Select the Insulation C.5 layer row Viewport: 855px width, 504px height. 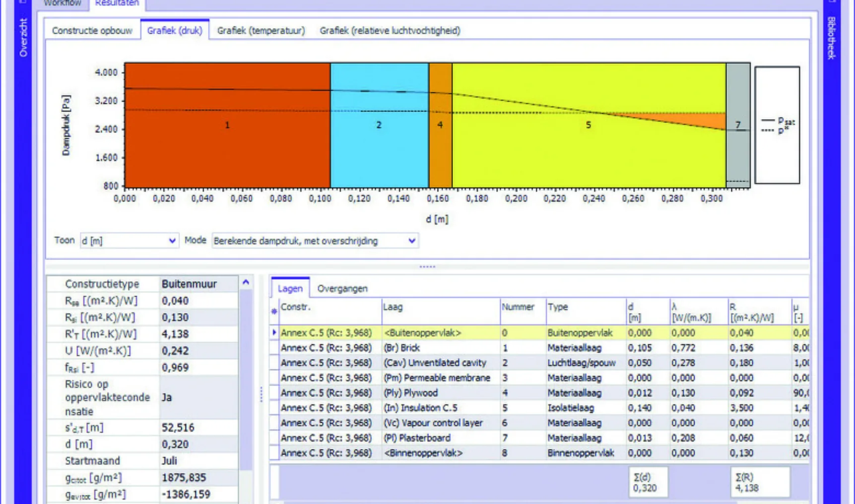point(420,408)
